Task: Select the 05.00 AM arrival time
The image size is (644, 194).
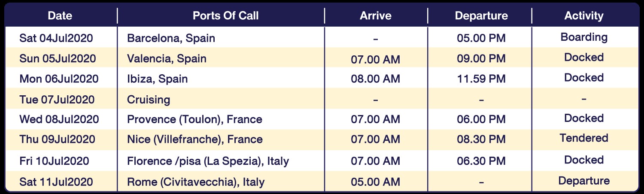Action: pyautogui.click(x=376, y=182)
